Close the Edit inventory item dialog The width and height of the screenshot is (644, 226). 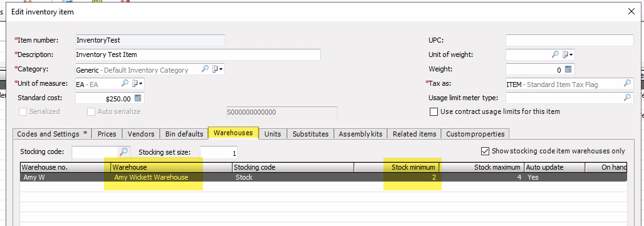[631, 11]
